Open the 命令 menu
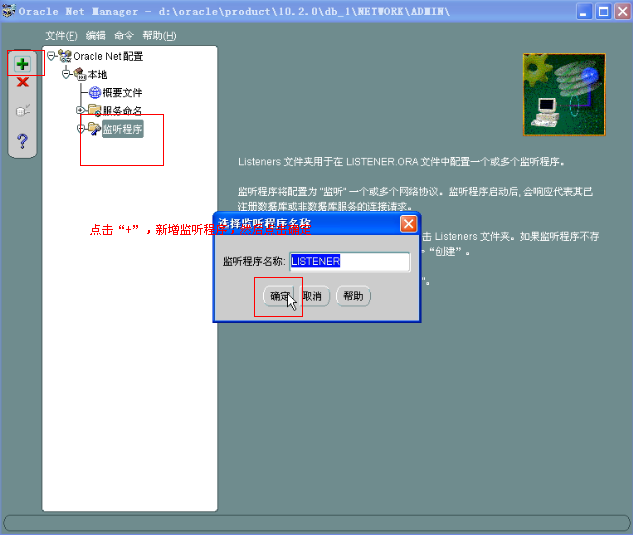The height and width of the screenshot is (535, 633). coord(124,36)
